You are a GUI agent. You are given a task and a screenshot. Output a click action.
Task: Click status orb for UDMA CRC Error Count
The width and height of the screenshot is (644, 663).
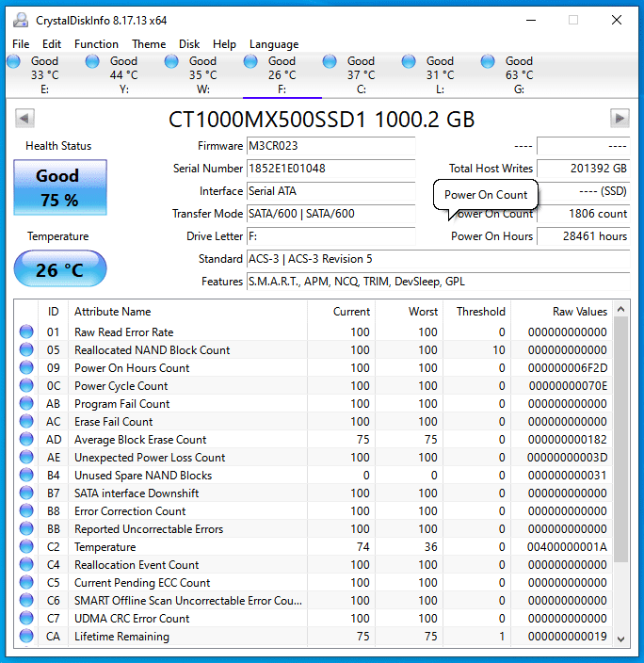(26, 618)
